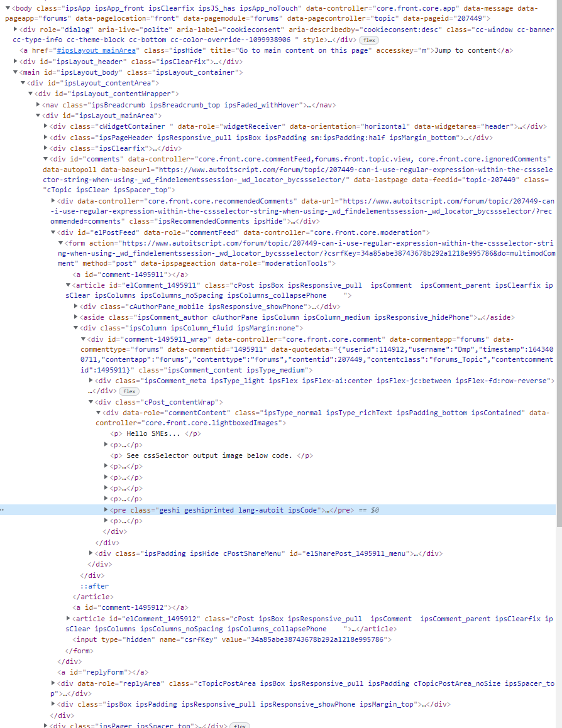The image size is (562, 728).
Task: Collapse article elComment_1495911 node
Action: [69, 285]
